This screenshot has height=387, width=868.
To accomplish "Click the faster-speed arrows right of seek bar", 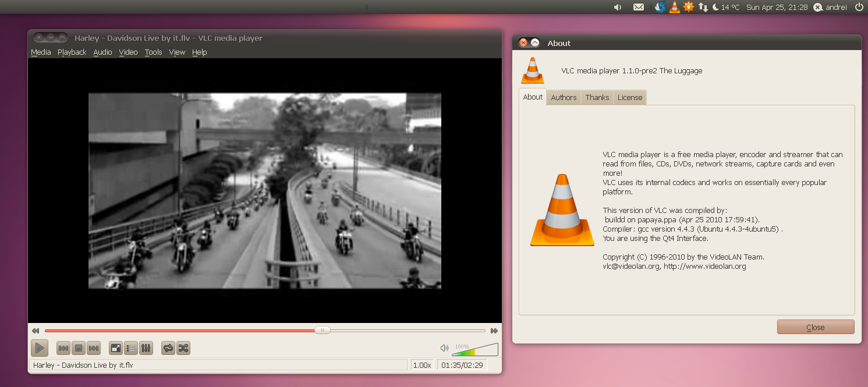I will (x=494, y=331).
